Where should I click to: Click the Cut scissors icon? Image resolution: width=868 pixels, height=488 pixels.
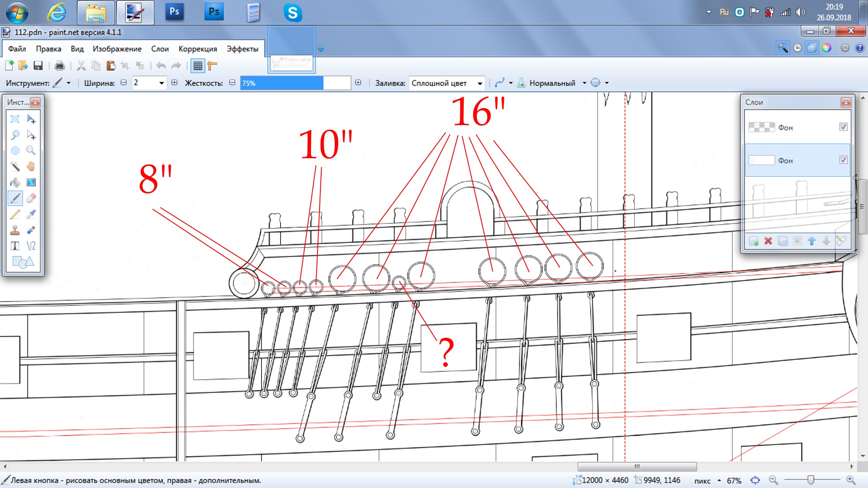(x=81, y=65)
